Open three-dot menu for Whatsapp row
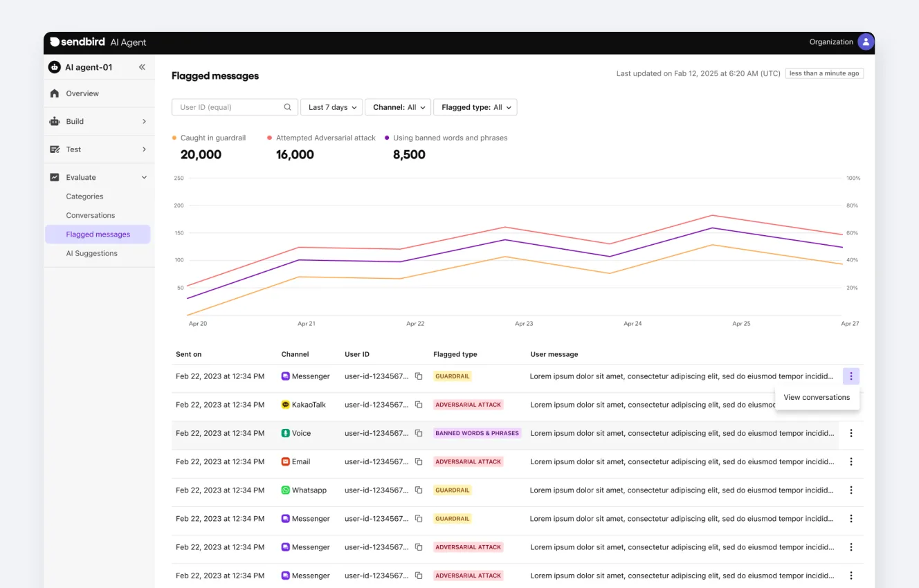Image resolution: width=919 pixels, height=588 pixels. [x=851, y=490]
